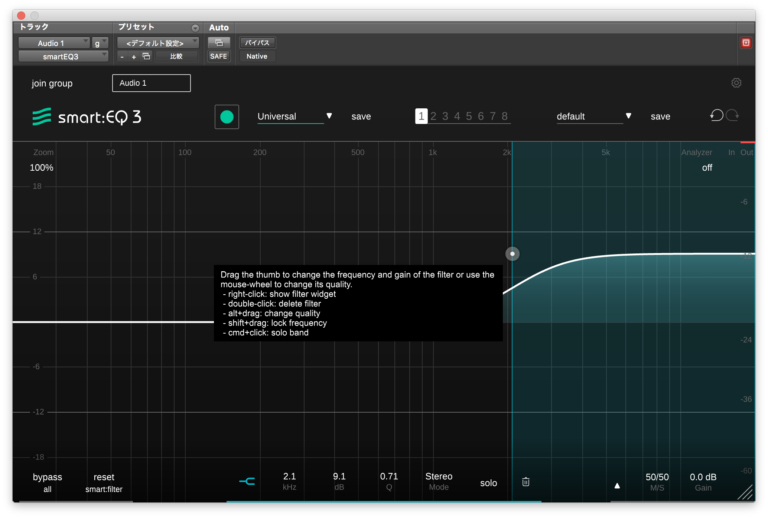This screenshot has width=768, height=518.
Task: Click the undo arrow icon
Action: (x=717, y=116)
